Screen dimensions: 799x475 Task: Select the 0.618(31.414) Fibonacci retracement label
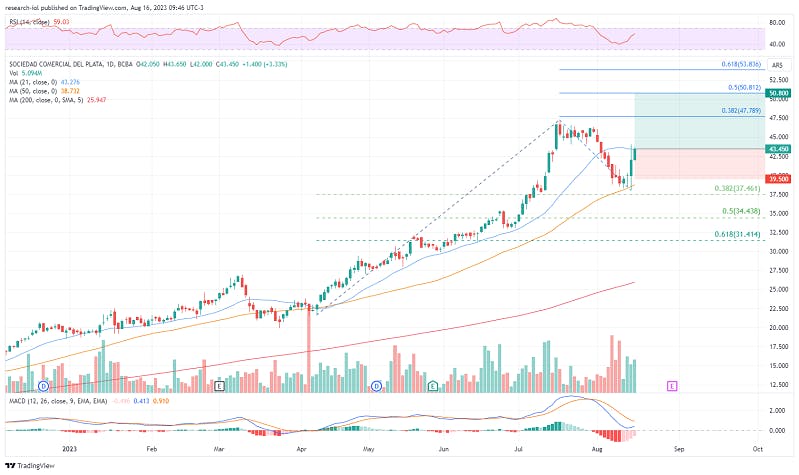pos(737,234)
